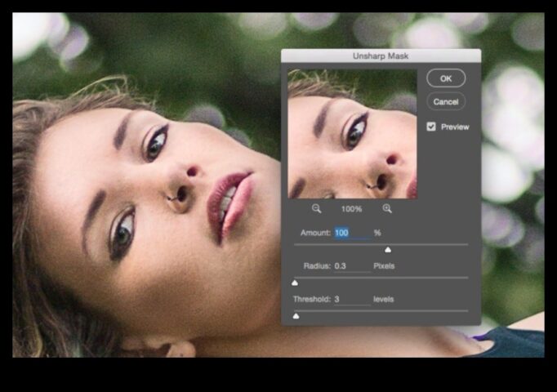Click the Radius slider handle
Viewport: 557px width, 392px height.
click(x=295, y=283)
